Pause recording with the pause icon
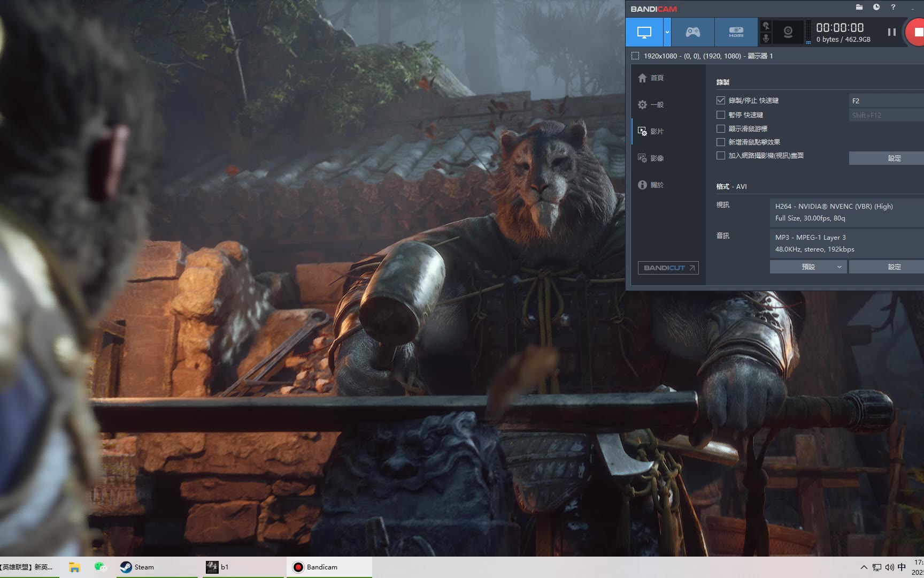Viewport: 924px width, 578px height. 892,32
